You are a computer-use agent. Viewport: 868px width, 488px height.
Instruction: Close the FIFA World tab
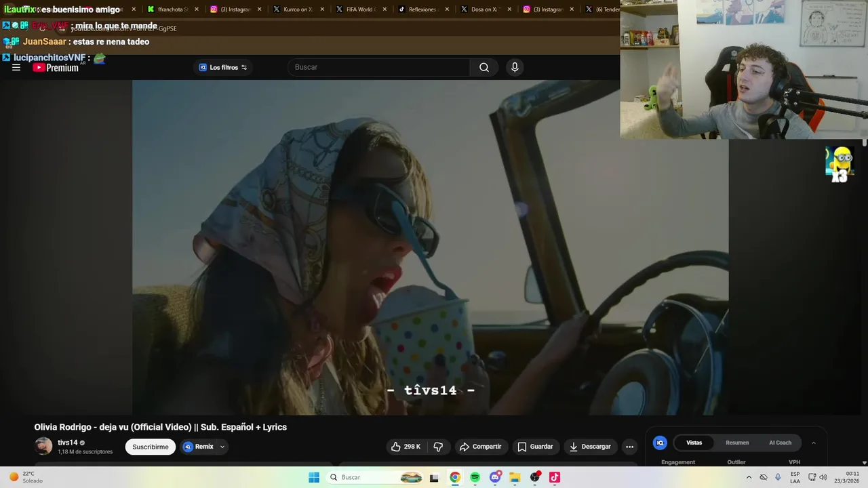coord(384,9)
